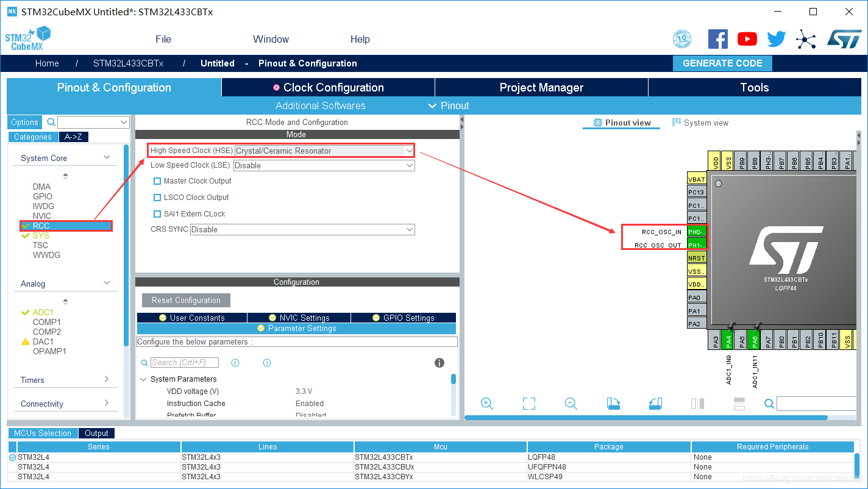868x489 pixels.
Task: Rotate the chip counter-clockwise
Action: click(655, 403)
